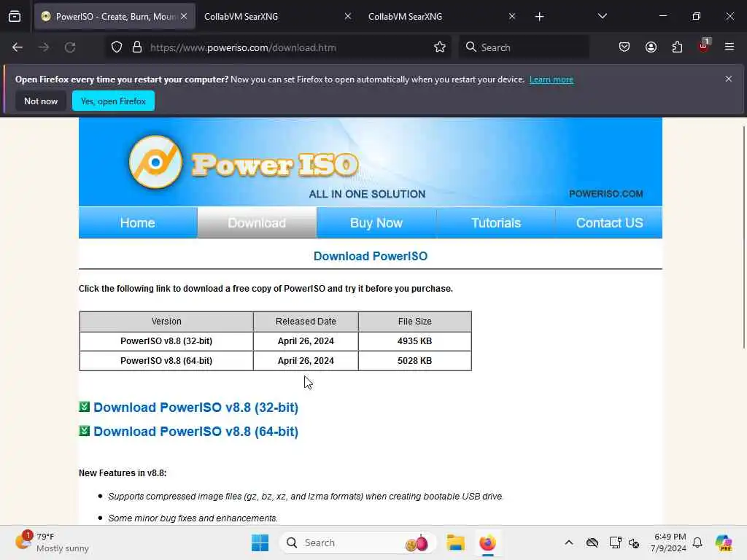Switch to the first CollabVM SearXNG tab
The height and width of the screenshot is (560, 747).
click(278, 17)
